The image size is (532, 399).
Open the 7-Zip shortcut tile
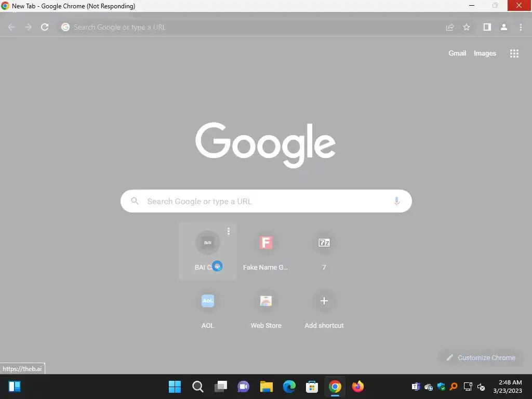click(324, 251)
